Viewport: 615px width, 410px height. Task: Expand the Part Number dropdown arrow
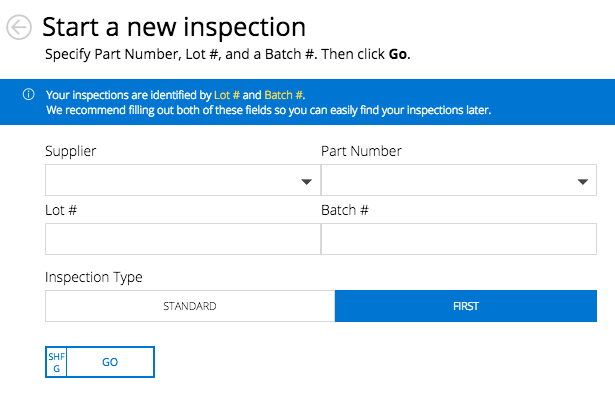[583, 182]
